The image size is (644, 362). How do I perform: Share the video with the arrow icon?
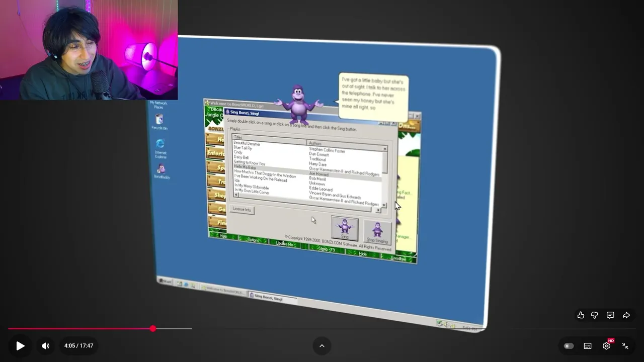626,315
